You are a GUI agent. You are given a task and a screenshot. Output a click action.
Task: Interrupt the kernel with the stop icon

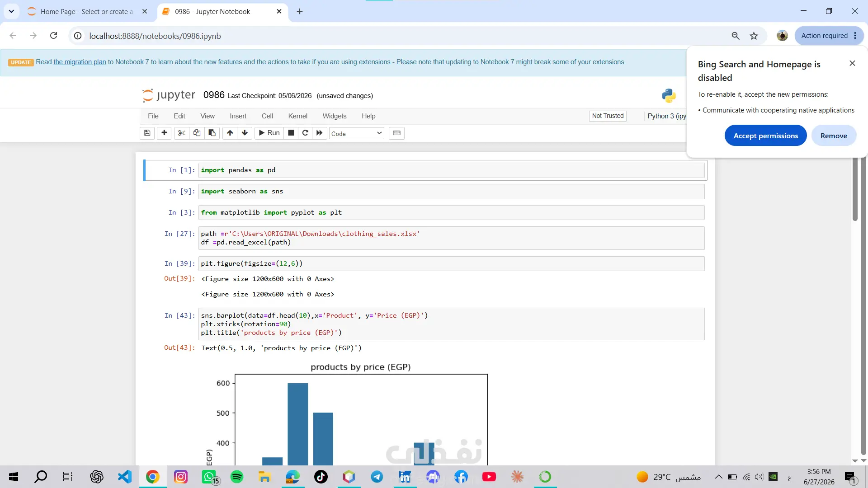[x=291, y=133]
